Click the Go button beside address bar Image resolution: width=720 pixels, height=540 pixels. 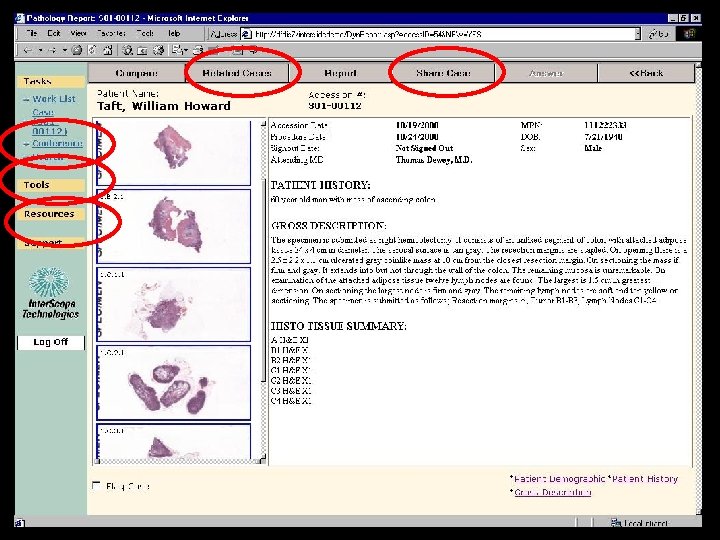(658, 34)
